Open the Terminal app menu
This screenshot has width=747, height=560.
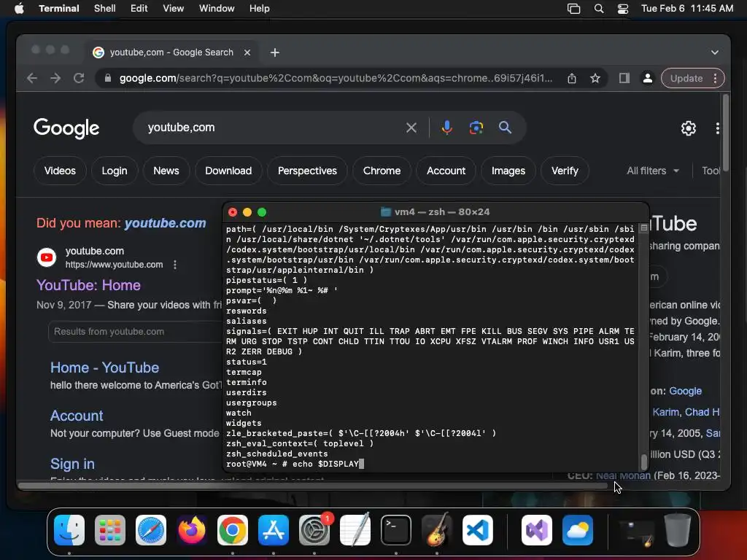tap(59, 9)
